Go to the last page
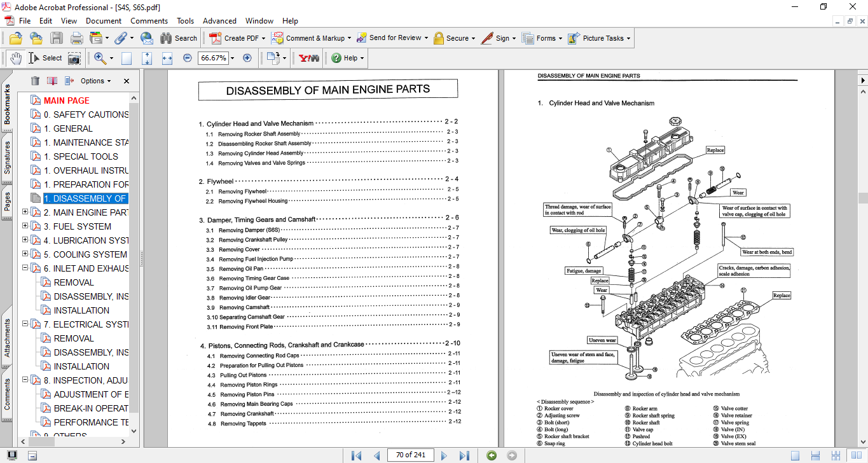868x463 pixels. [464, 455]
